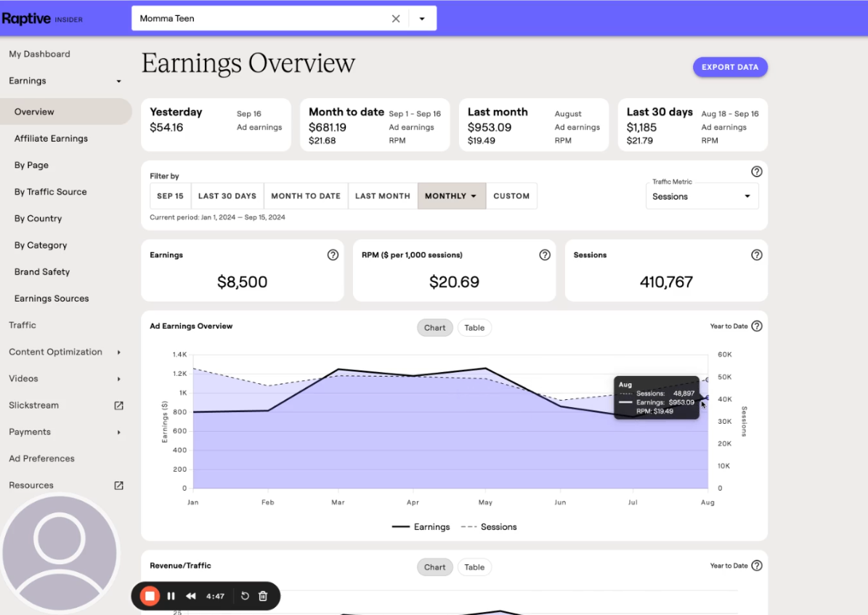Viewport: 868px width, 615px height.
Task: Open the Traffic Metric Sessions dropdown
Action: click(702, 196)
